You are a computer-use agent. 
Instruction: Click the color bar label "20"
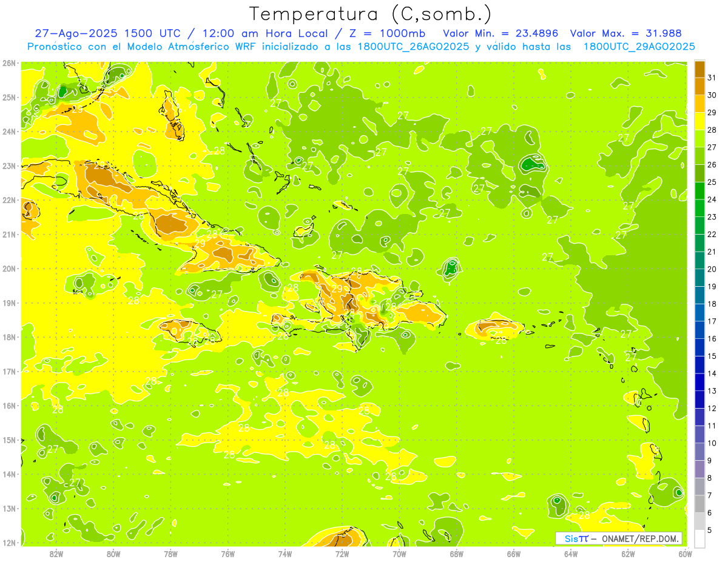tap(712, 269)
